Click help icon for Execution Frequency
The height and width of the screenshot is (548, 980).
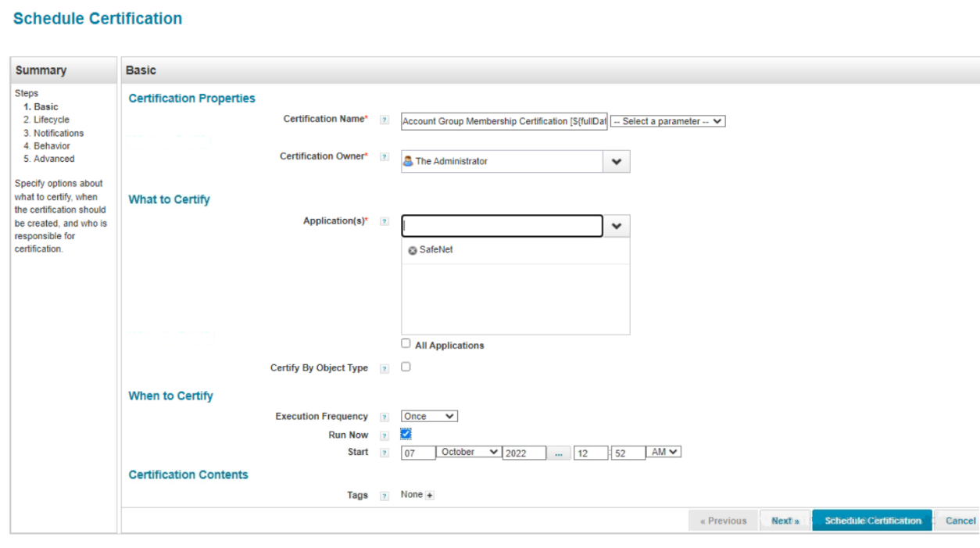pos(384,417)
